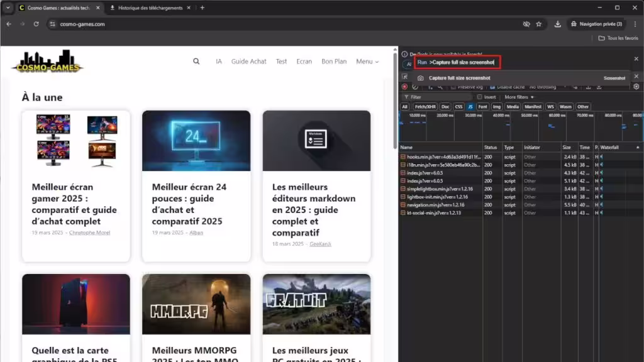Image resolution: width=644 pixels, height=362 pixels.
Task: Open Tous les favoris folder
Action: click(618, 38)
